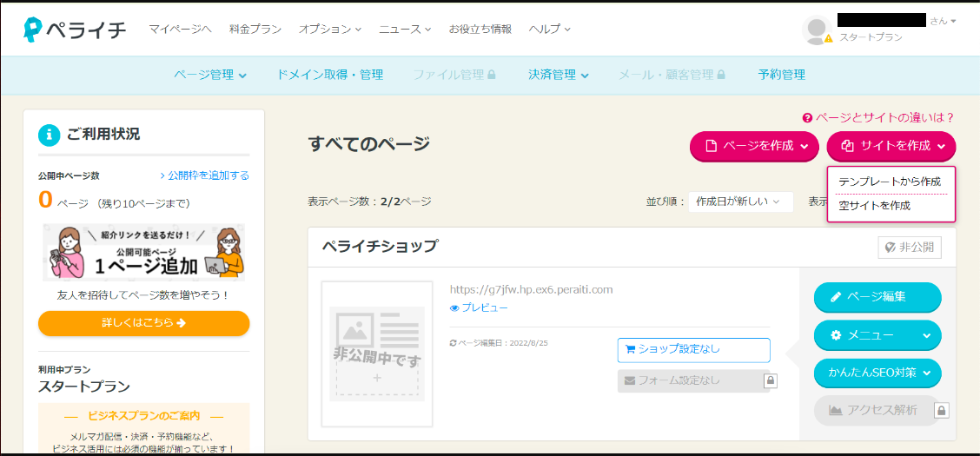The image size is (980, 456).
Task: Click the info icon beside ご利用状況
Action: (49, 135)
